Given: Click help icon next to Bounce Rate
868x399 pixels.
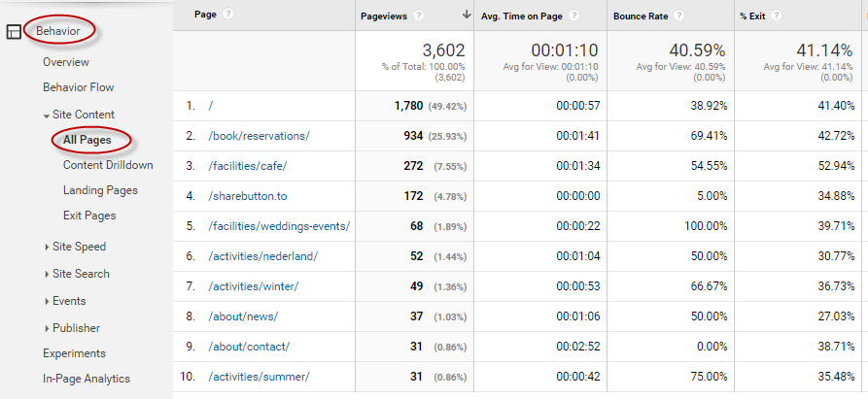Looking at the screenshot, I should [678, 16].
